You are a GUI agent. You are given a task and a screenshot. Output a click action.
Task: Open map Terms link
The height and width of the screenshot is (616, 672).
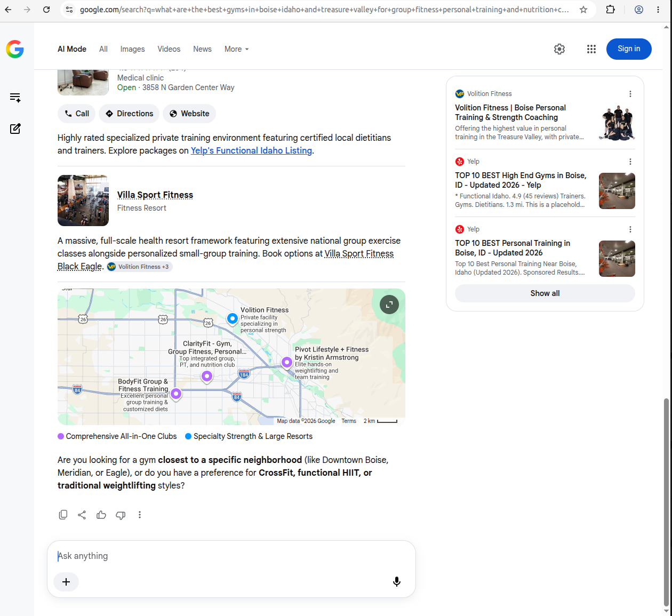tap(349, 421)
